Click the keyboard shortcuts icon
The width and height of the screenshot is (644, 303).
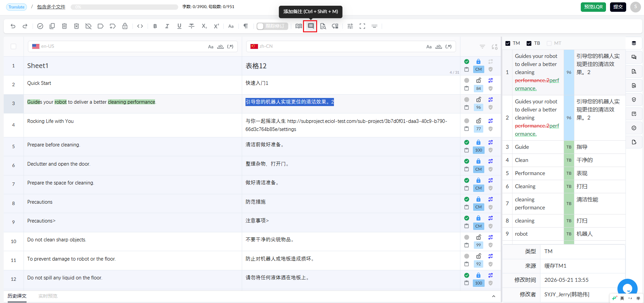(x=374, y=26)
